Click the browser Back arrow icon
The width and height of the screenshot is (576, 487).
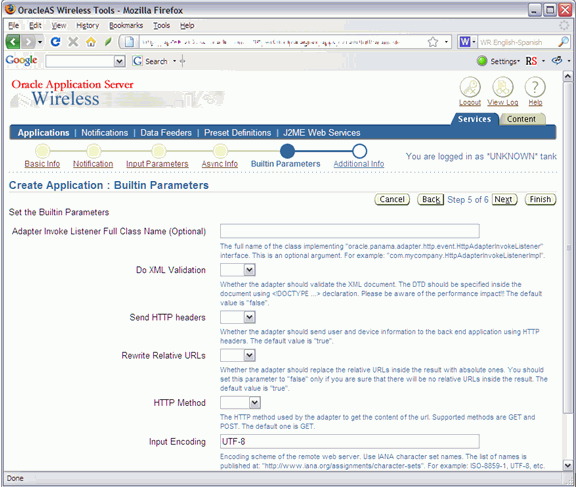tap(13, 42)
